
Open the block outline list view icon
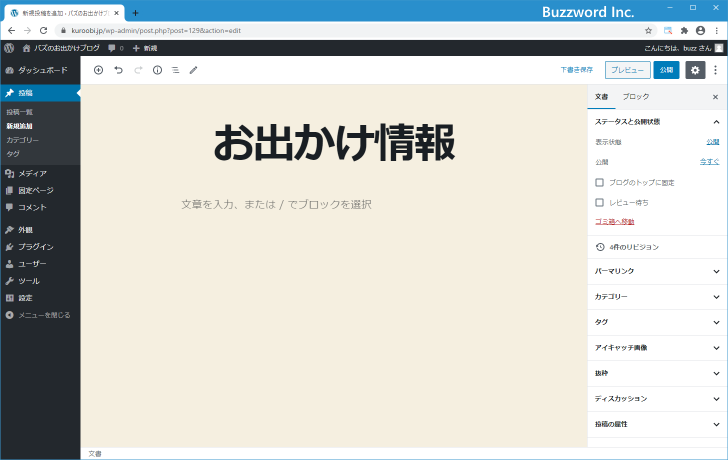coord(175,70)
